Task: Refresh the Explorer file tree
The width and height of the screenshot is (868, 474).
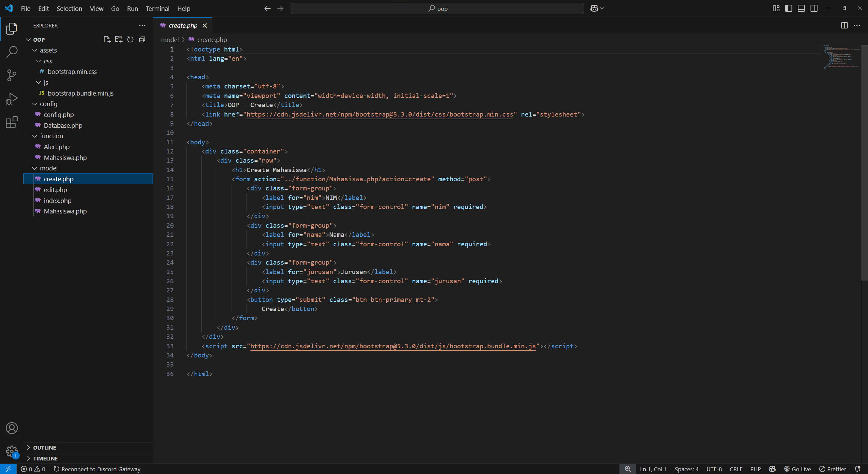Action: 130,39
